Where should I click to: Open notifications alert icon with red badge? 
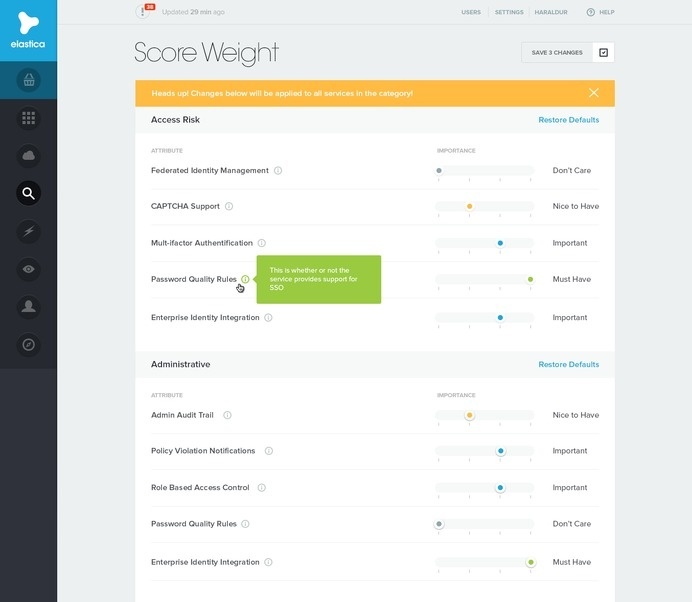(x=143, y=11)
